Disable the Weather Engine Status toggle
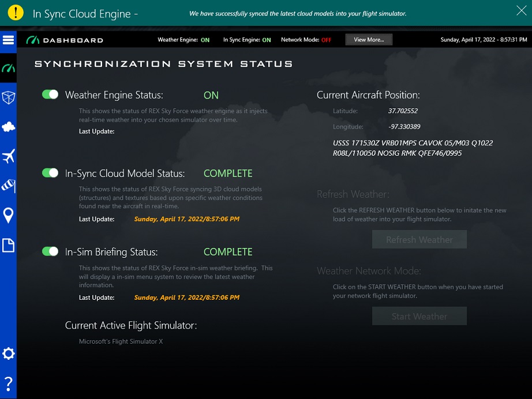 pos(50,95)
